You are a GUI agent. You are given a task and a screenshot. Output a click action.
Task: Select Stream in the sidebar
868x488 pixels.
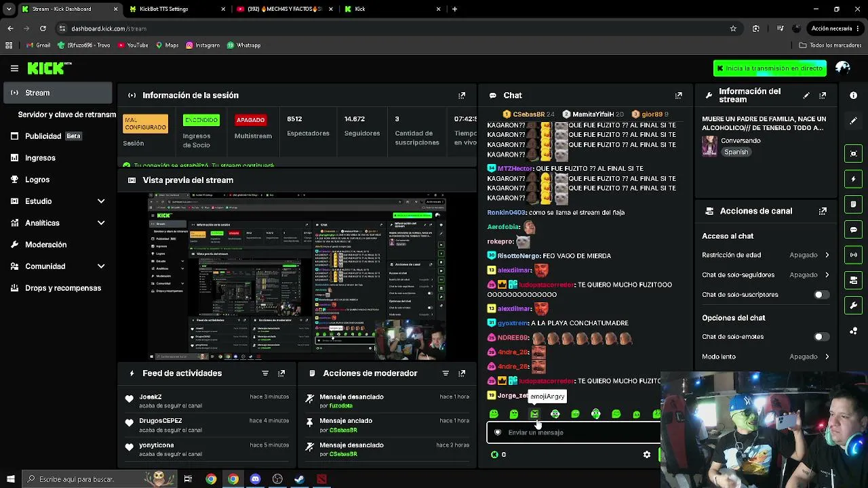click(58, 93)
